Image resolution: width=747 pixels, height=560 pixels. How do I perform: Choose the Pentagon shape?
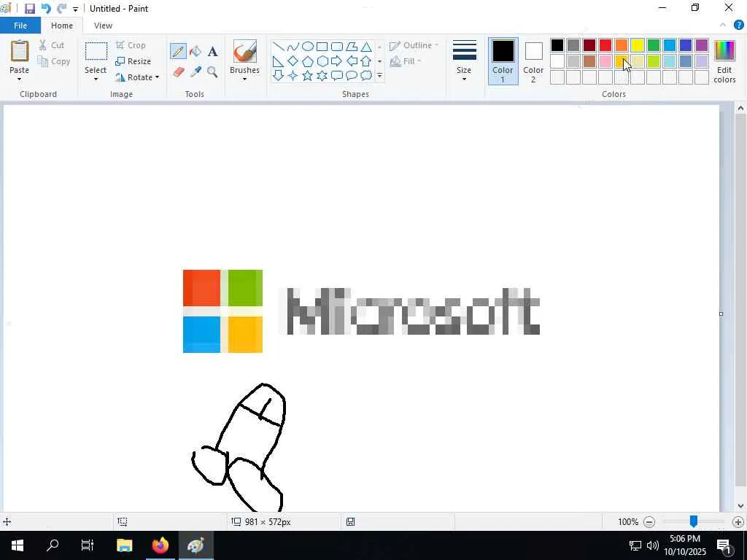pyautogui.click(x=308, y=61)
